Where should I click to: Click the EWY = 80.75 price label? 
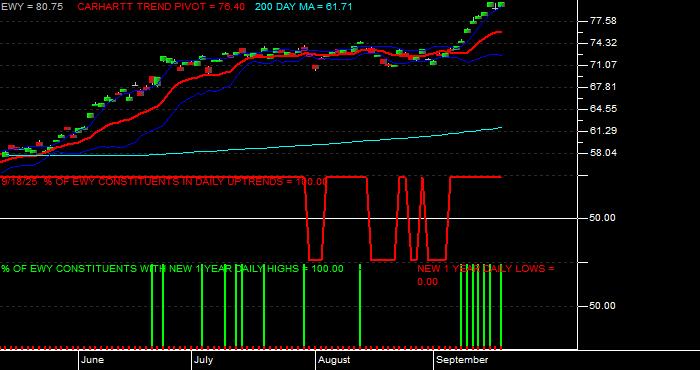tap(32, 7)
